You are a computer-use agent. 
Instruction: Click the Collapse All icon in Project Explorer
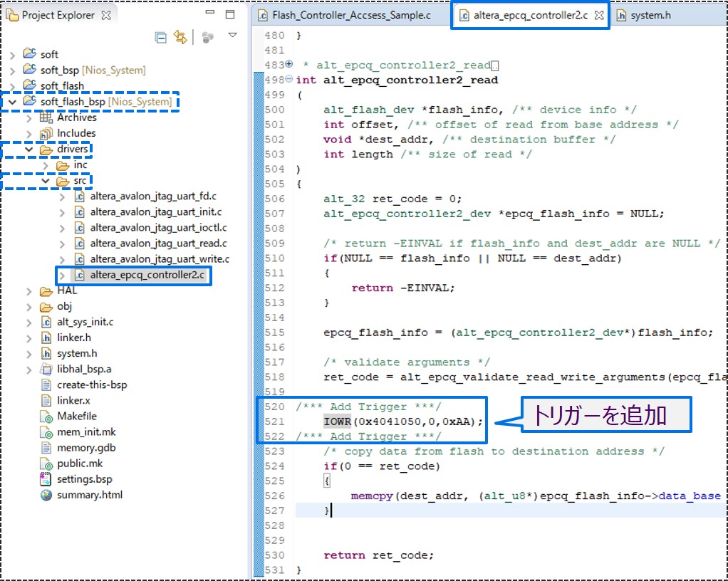click(x=161, y=38)
